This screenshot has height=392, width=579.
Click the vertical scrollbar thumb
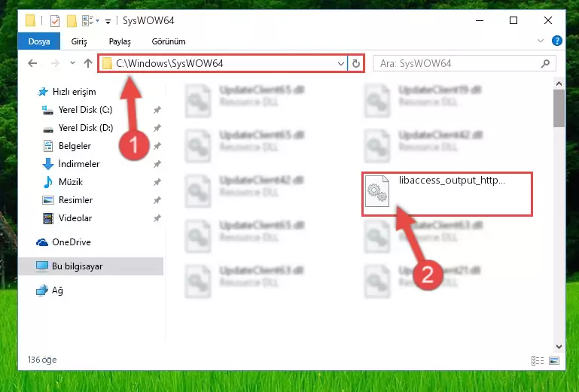click(x=559, y=108)
